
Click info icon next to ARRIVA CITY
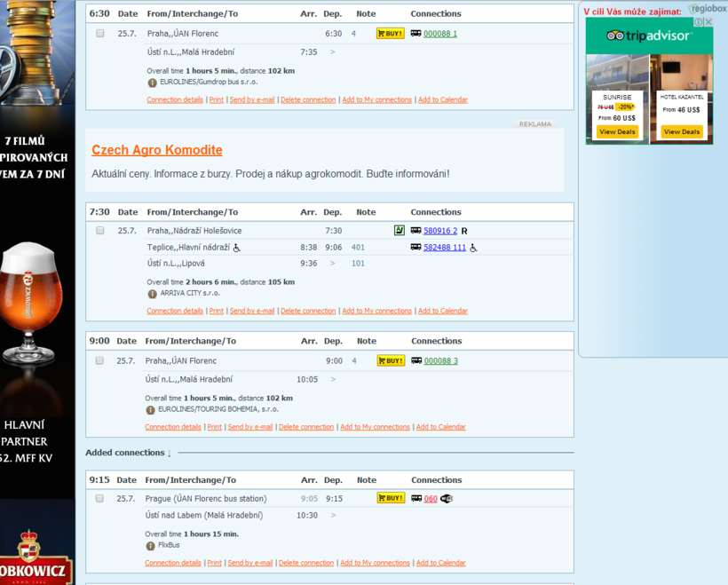click(x=153, y=293)
